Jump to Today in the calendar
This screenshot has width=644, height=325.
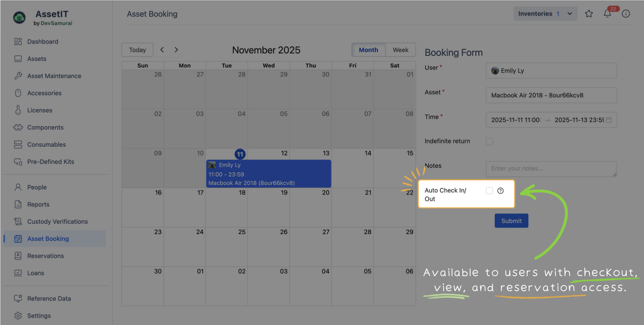[137, 50]
